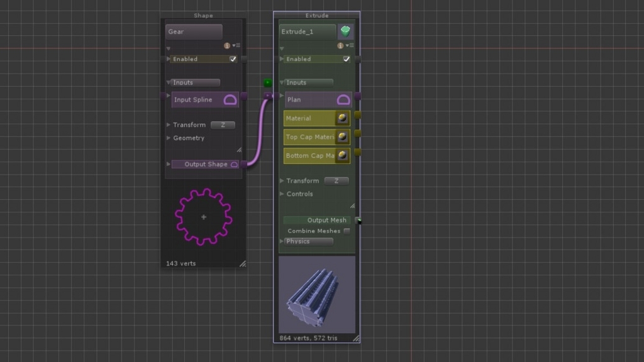Collapse the Inputs section arrow in Extrude node
The image size is (644, 362).
(282, 82)
